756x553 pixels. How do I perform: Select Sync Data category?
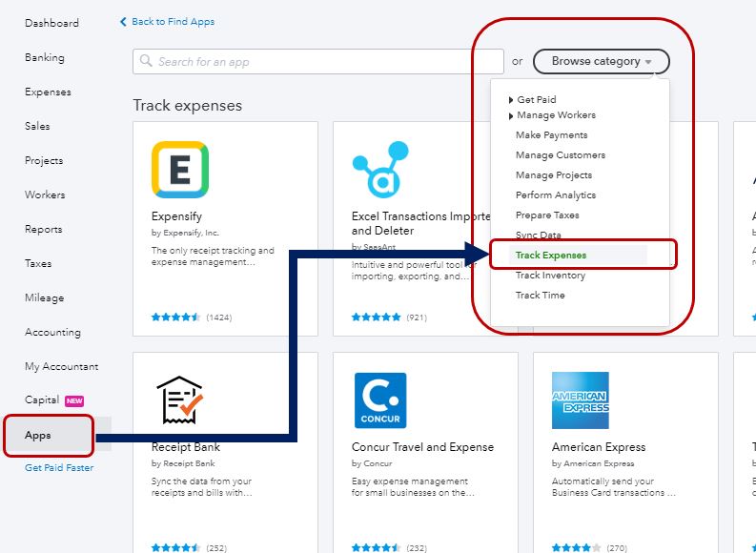[x=538, y=235]
